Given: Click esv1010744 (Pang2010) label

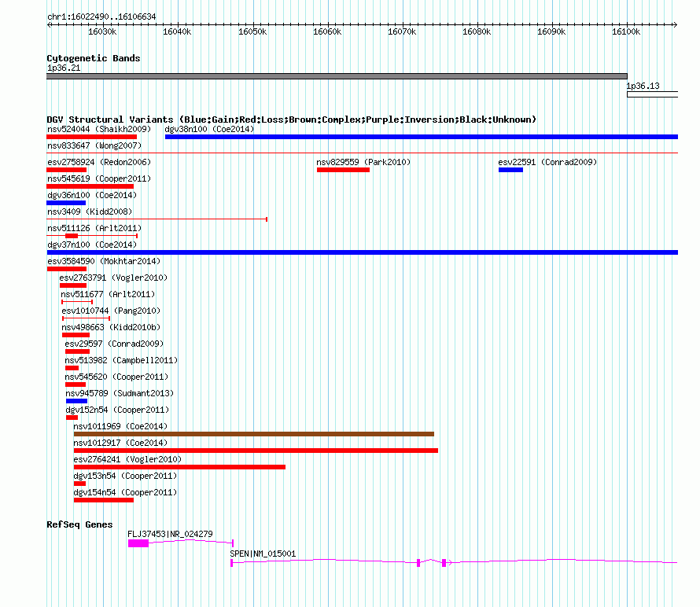Looking at the screenshot, I should tap(111, 311).
